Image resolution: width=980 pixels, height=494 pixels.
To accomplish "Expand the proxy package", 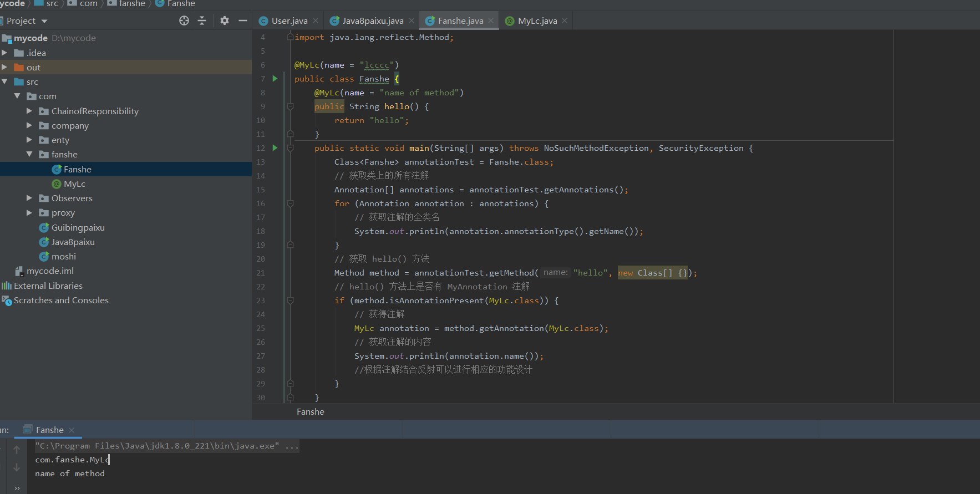I will point(29,212).
